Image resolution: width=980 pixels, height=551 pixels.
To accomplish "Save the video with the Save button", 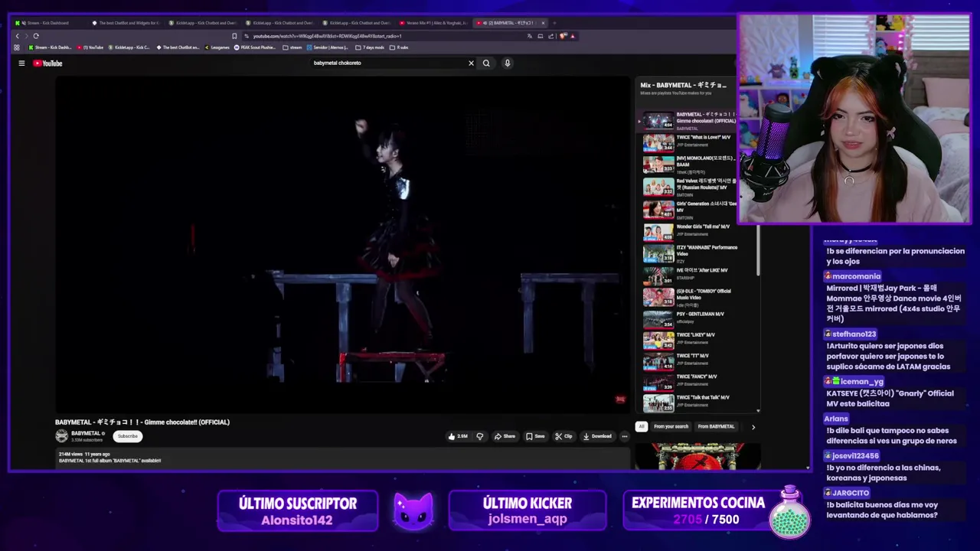I will pos(535,436).
